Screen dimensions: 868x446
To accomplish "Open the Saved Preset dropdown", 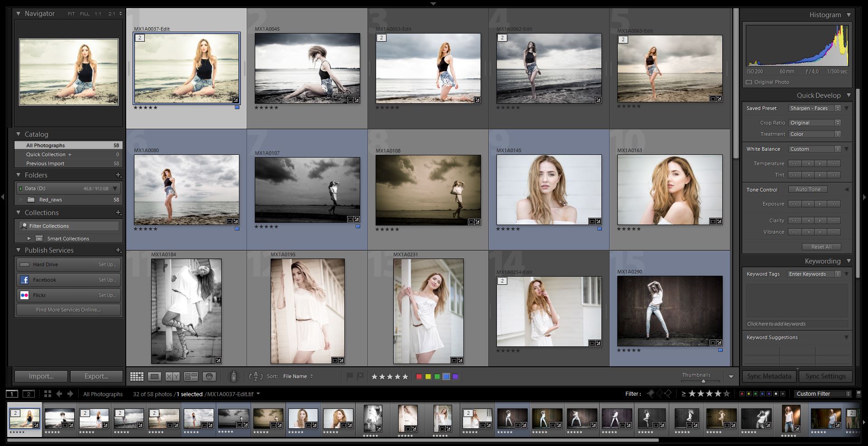I will 815,108.
